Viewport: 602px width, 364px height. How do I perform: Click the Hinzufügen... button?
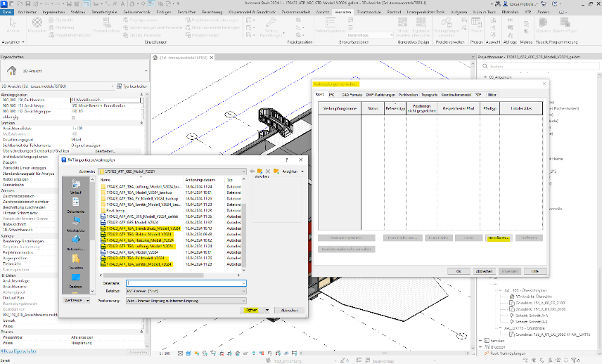pyautogui.click(x=497, y=238)
